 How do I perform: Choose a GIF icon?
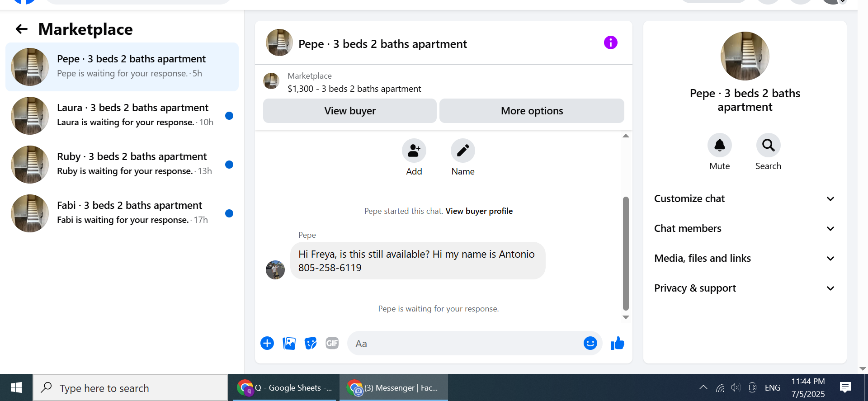[332, 343]
